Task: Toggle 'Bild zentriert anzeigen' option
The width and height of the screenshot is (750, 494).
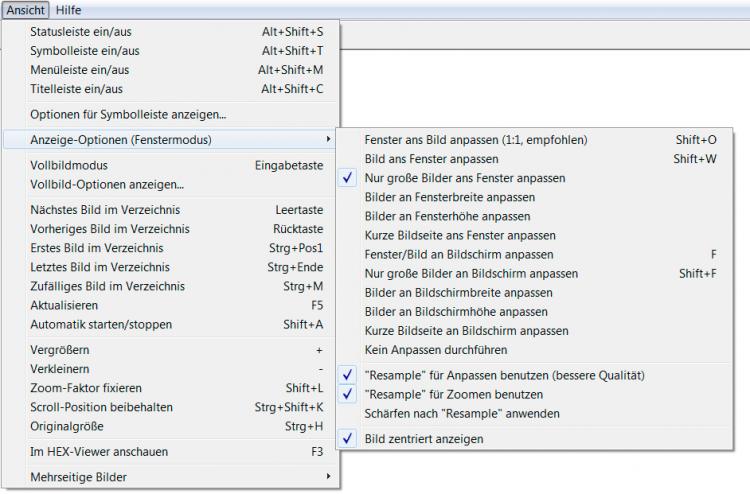Action: click(424, 438)
